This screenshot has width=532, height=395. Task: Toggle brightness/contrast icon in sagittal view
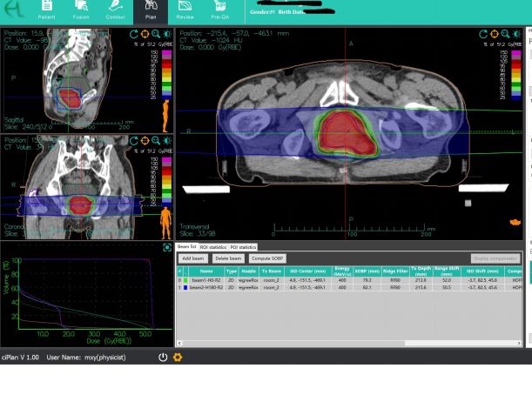165,33
